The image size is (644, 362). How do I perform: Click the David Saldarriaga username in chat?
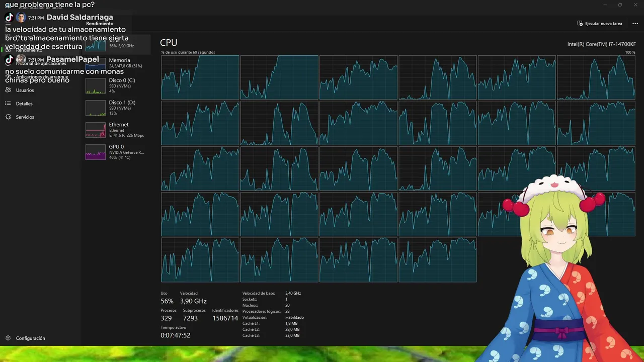tap(79, 18)
